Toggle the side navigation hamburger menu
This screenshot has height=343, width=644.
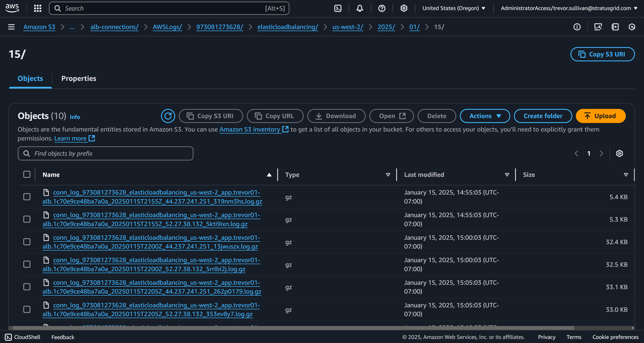11,27
